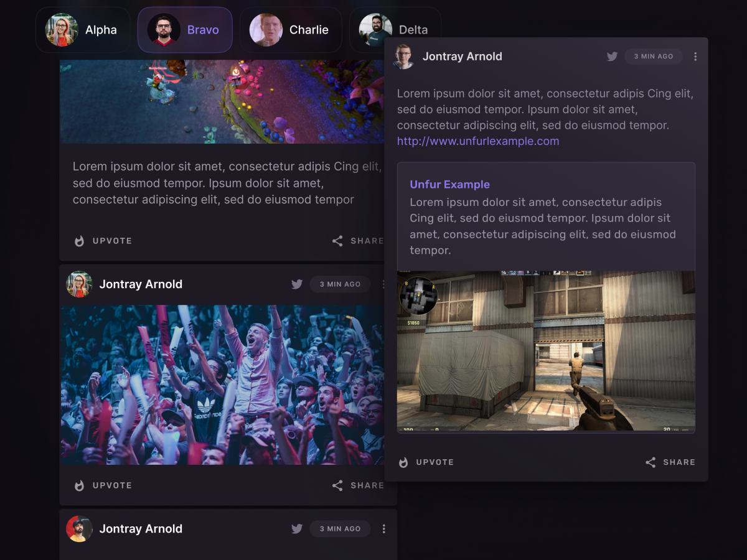
Task: Switch to the Alpha tab
Action: tap(82, 30)
